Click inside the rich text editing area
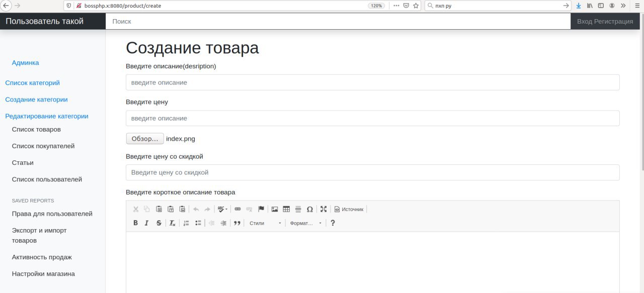The width and height of the screenshot is (644, 293). [372, 262]
